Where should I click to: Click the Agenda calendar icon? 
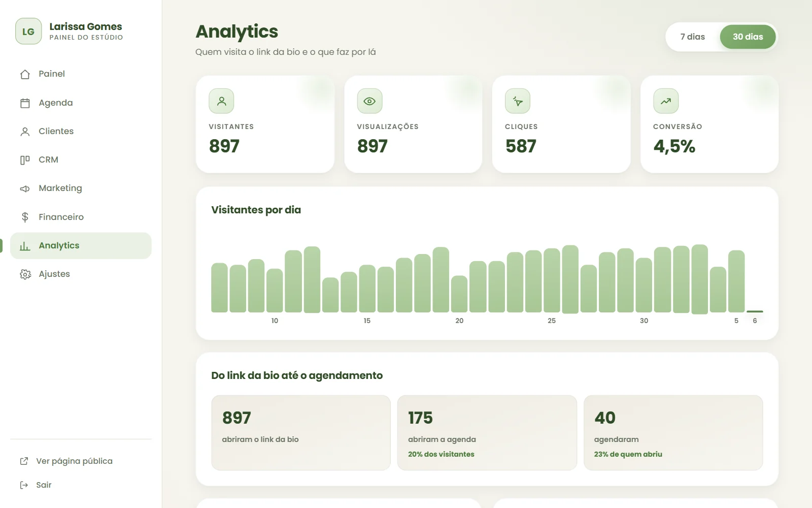[25, 103]
